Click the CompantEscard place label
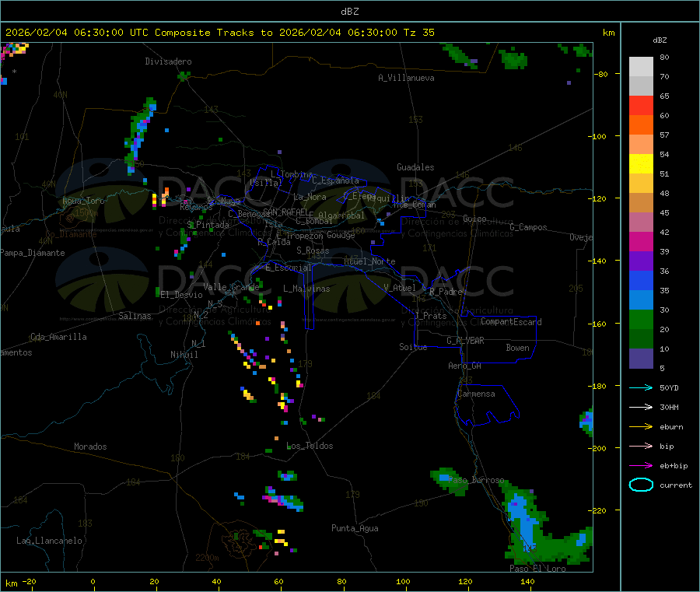The image size is (700, 592). tap(511, 322)
